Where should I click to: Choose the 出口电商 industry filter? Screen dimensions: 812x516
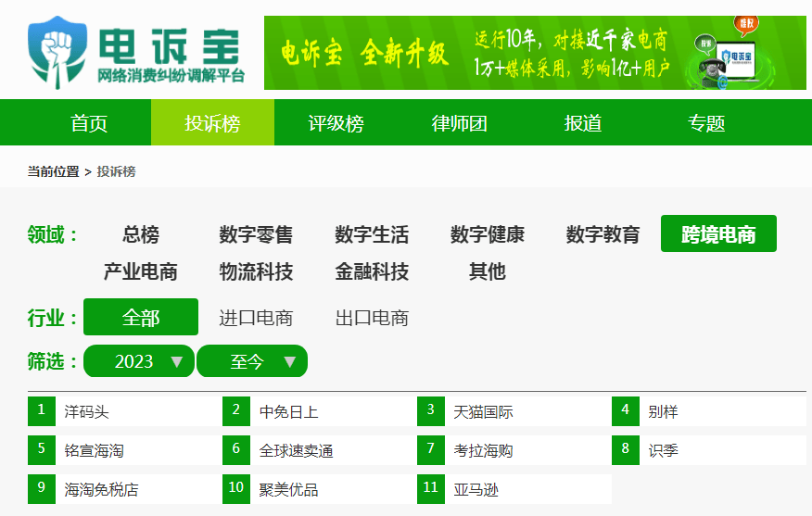coord(372,318)
